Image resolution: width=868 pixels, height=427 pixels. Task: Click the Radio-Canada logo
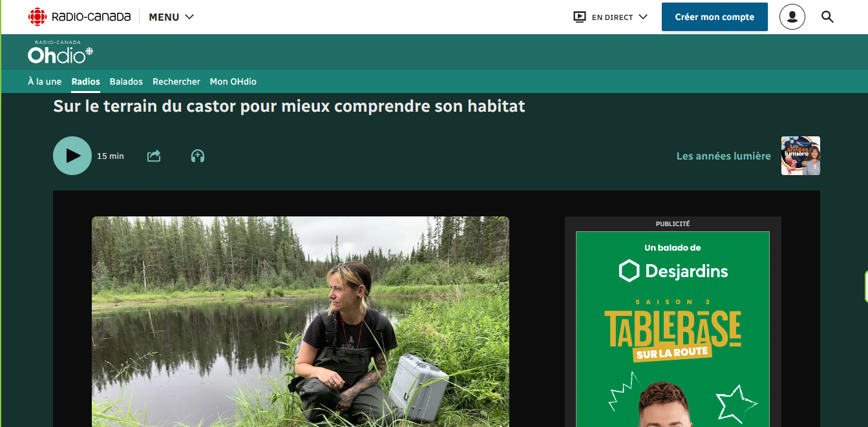coord(79,17)
